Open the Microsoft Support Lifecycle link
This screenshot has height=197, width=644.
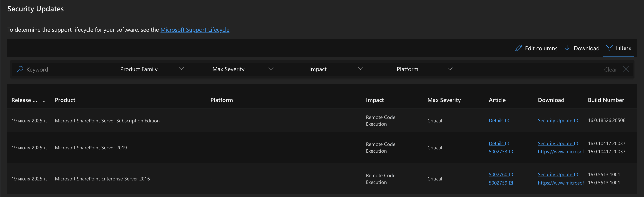(195, 30)
